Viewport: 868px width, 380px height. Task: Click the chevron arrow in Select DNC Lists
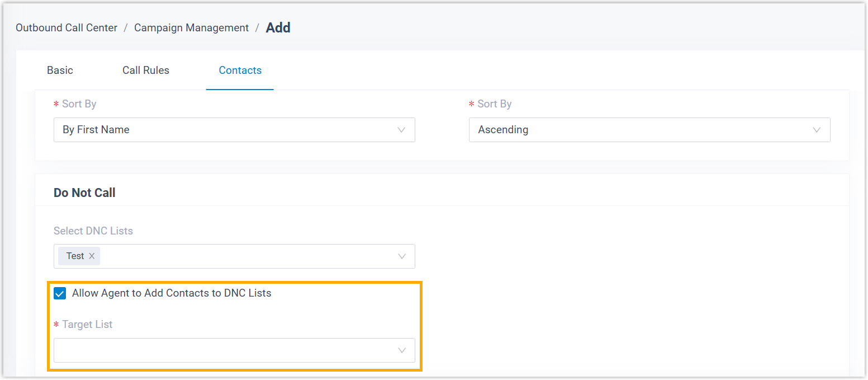[x=401, y=256]
